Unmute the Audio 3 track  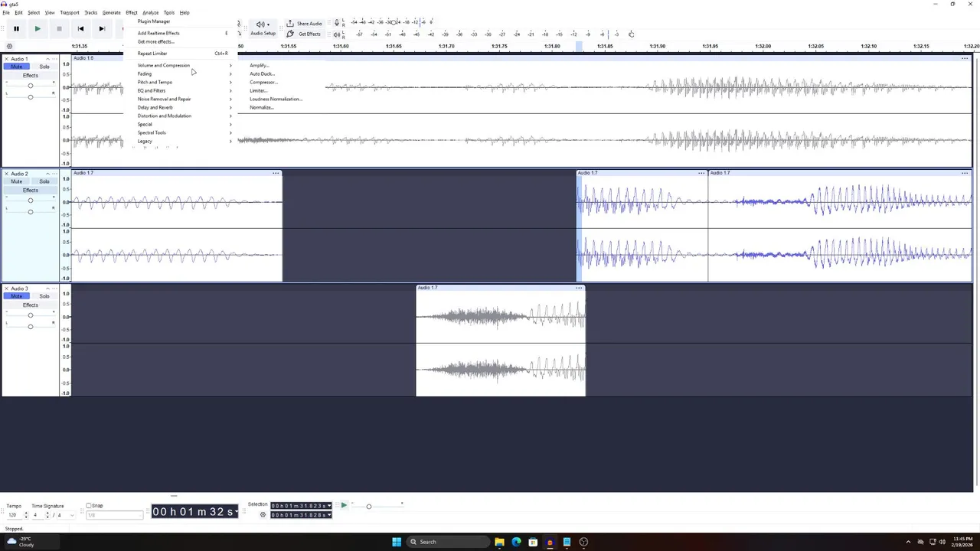(17, 296)
